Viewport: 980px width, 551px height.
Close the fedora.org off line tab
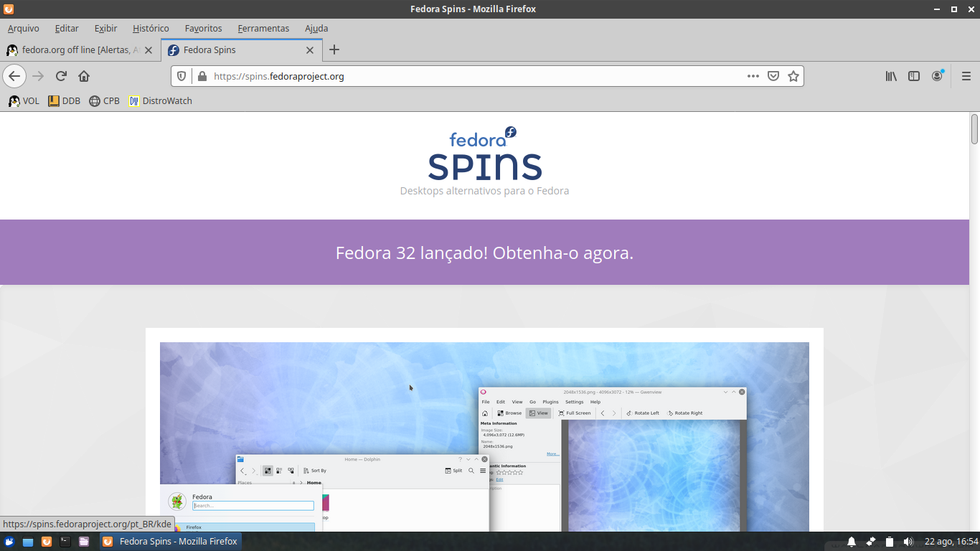click(x=149, y=50)
